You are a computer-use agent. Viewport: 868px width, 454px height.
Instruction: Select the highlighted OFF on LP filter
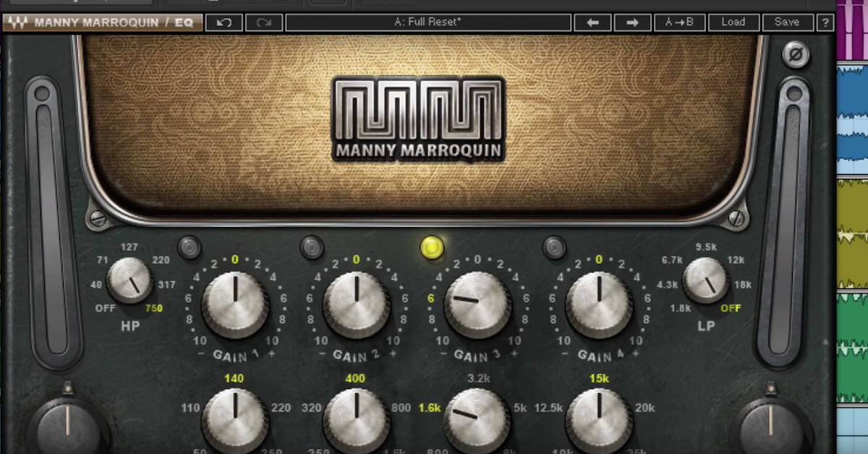coord(731,309)
